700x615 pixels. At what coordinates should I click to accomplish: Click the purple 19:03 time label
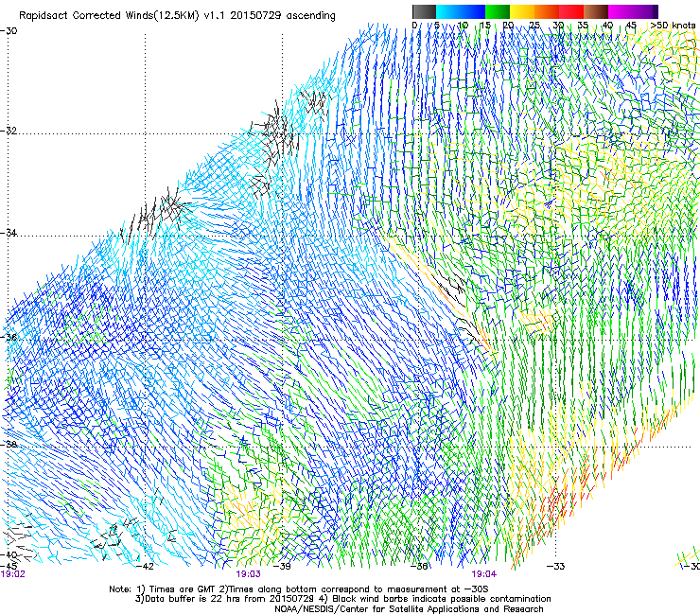(248, 574)
